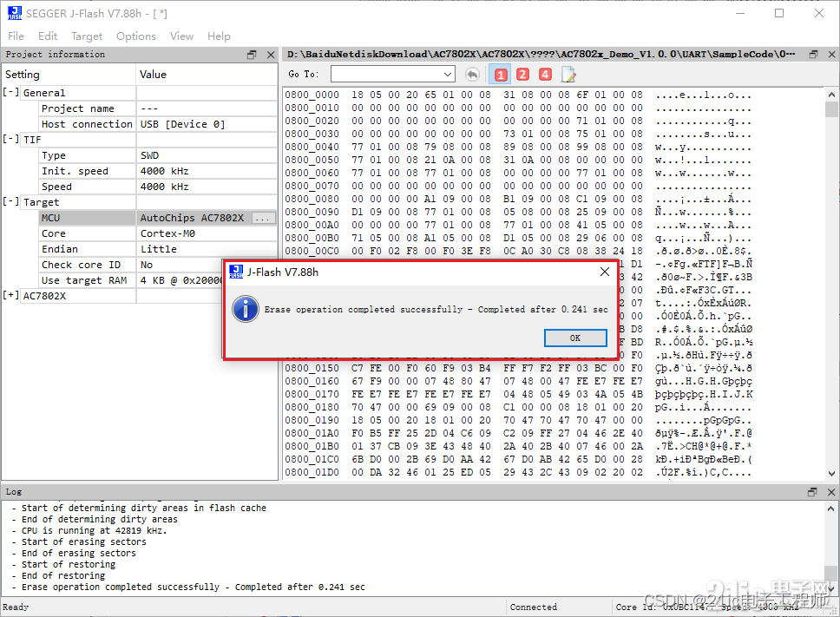The width and height of the screenshot is (840, 617).
Task: Click the SEGGER J-Flash title bar app icon
Action: coord(15,13)
